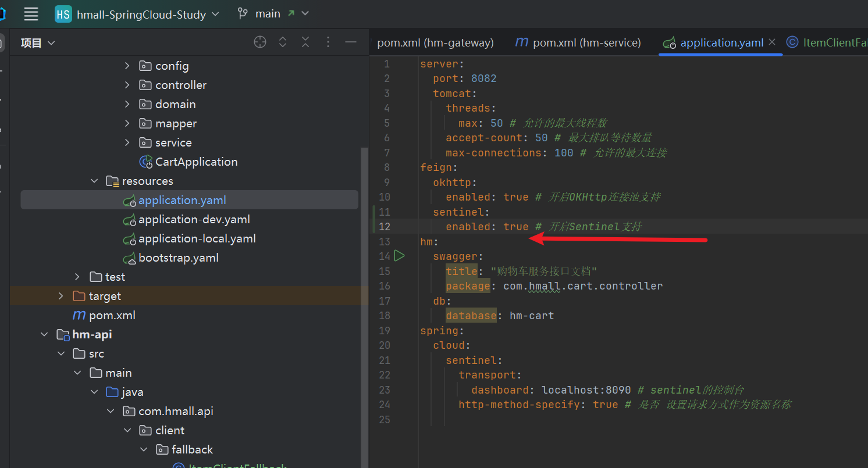Expand the target folder
The width and height of the screenshot is (868, 468).
[61, 296]
